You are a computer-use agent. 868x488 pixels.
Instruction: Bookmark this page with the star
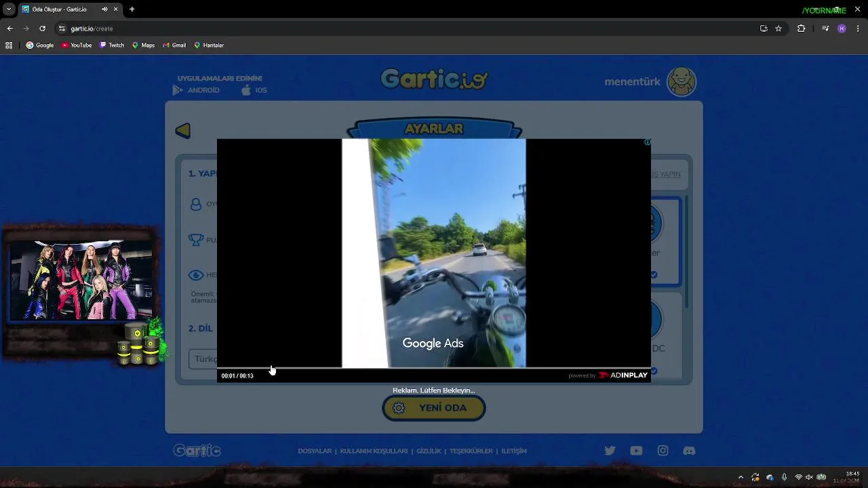[778, 28]
